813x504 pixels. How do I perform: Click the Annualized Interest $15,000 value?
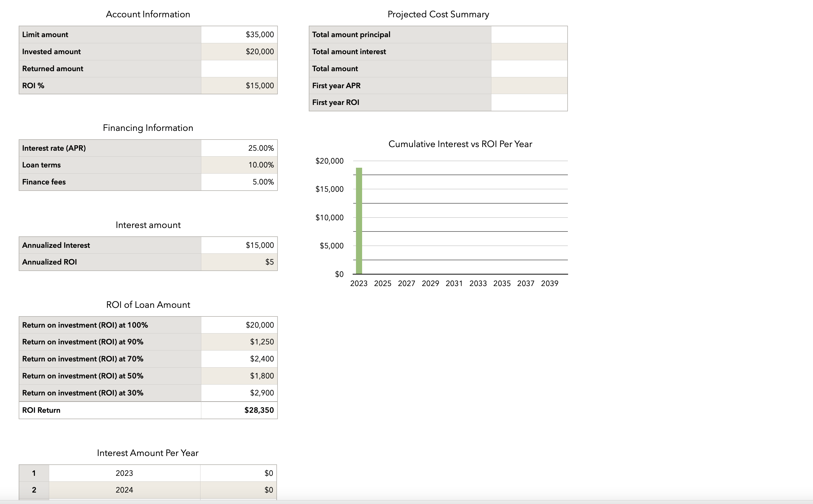(x=239, y=245)
